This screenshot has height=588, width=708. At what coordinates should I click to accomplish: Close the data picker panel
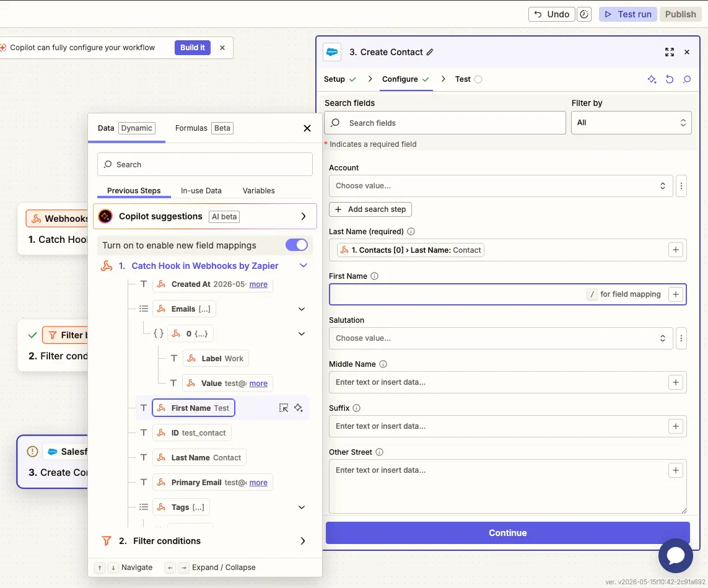307,128
